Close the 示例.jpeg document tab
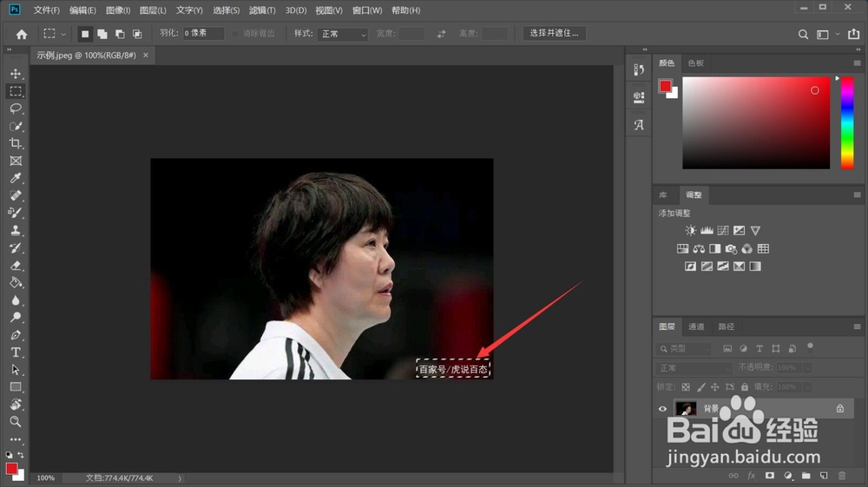868x487 pixels. click(x=146, y=56)
